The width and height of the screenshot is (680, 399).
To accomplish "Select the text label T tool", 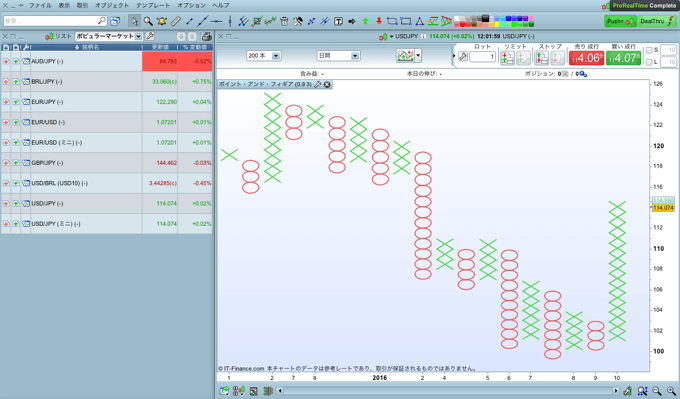I will (x=338, y=21).
